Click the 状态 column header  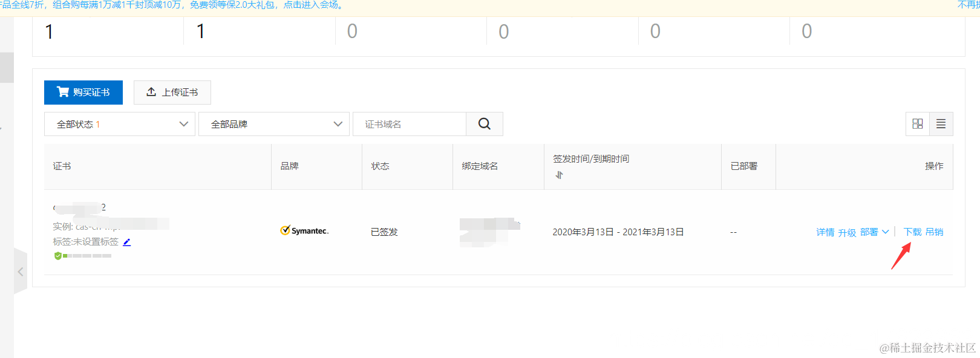(381, 166)
